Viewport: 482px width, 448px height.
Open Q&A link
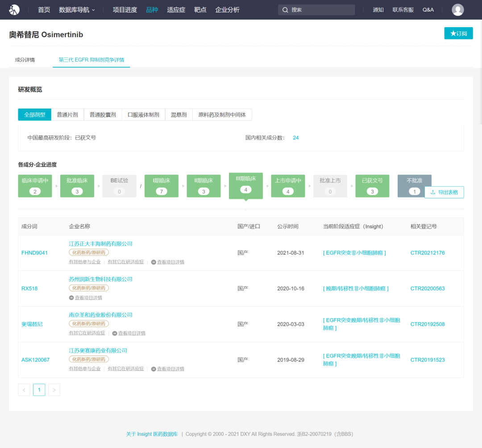click(x=428, y=10)
